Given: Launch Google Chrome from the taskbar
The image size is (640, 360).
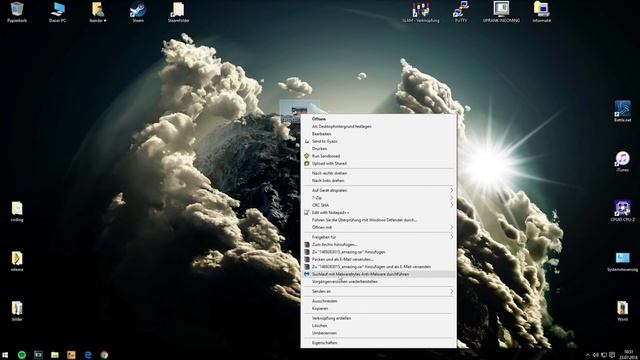Looking at the screenshot, I should pyautogui.click(x=104, y=355).
